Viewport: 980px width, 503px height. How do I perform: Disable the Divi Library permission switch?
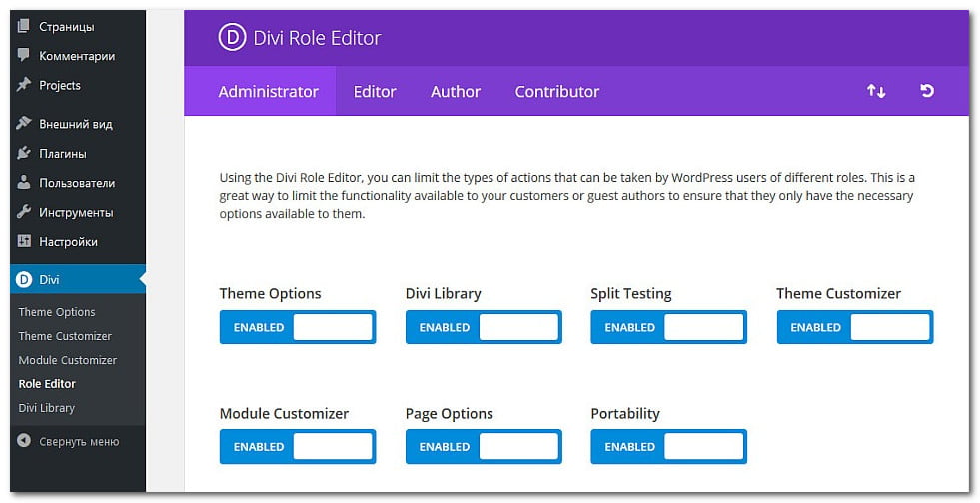(x=484, y=327)
